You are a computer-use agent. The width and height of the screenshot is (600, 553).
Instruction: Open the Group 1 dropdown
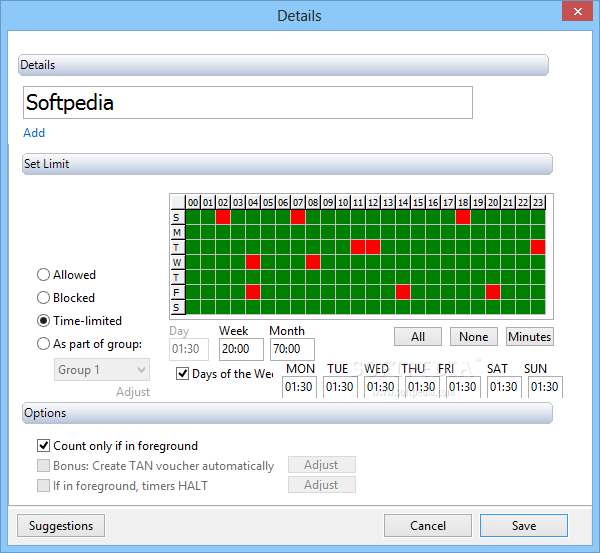coord(102,370)
